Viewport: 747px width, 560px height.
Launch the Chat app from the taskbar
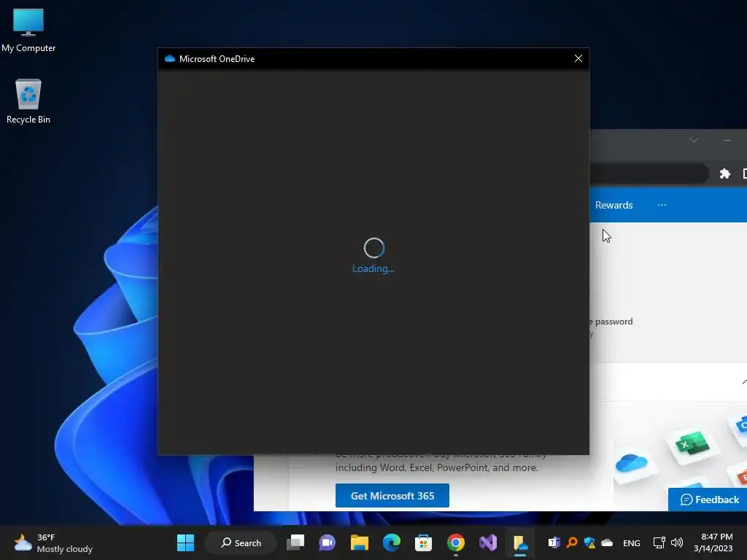point(328,542)
